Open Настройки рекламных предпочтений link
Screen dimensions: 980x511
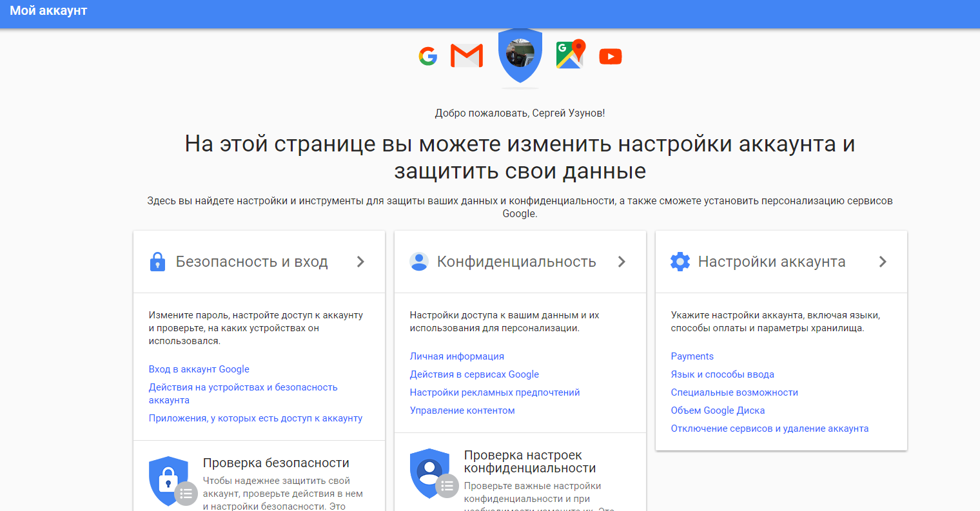tap(495, 392)
